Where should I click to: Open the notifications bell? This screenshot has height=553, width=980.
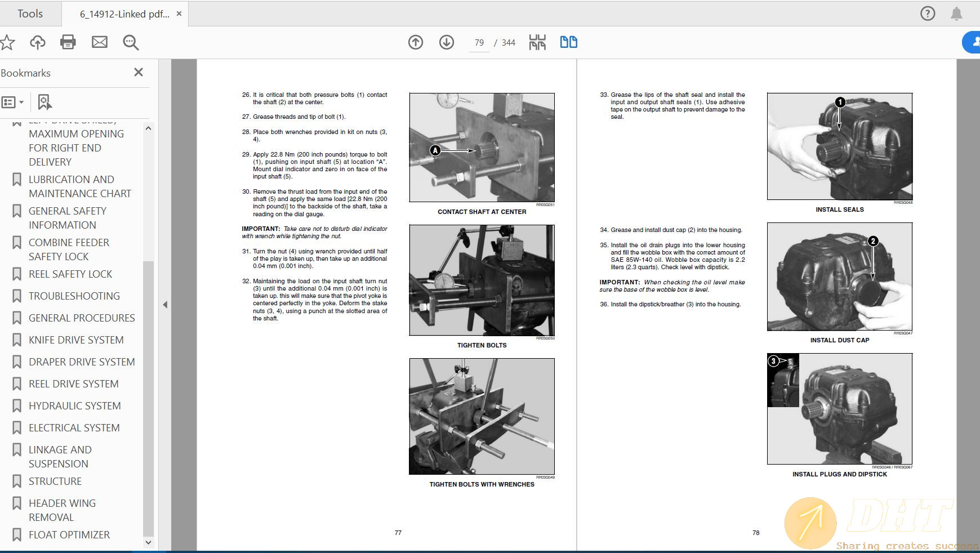point(956,14)
